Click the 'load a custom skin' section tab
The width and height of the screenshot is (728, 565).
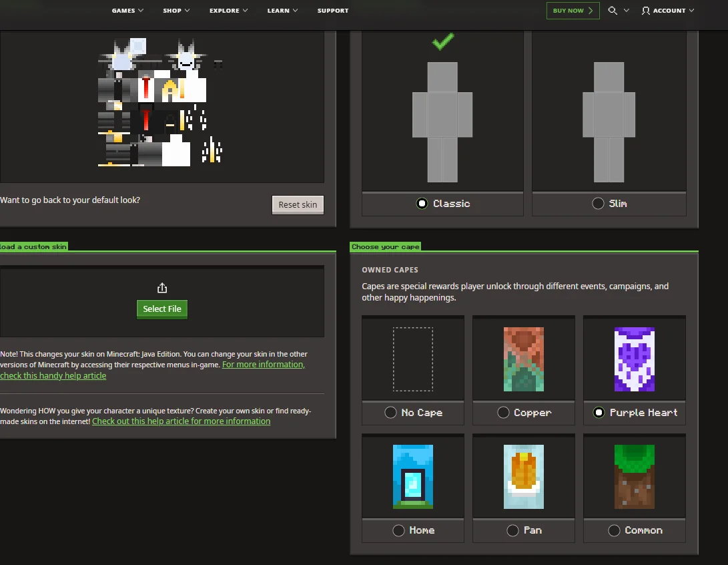coord(33,246)
